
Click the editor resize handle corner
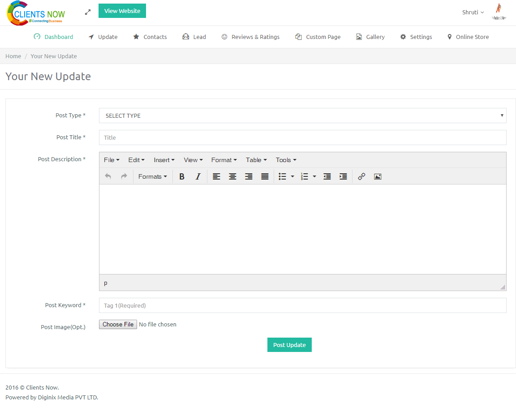(503, 287)
